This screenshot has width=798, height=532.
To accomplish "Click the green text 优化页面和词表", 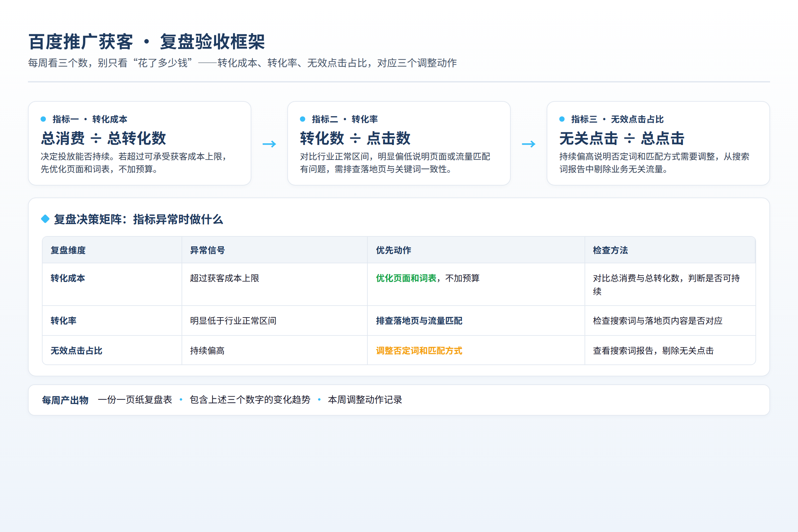I will click(x=406, y=278).
